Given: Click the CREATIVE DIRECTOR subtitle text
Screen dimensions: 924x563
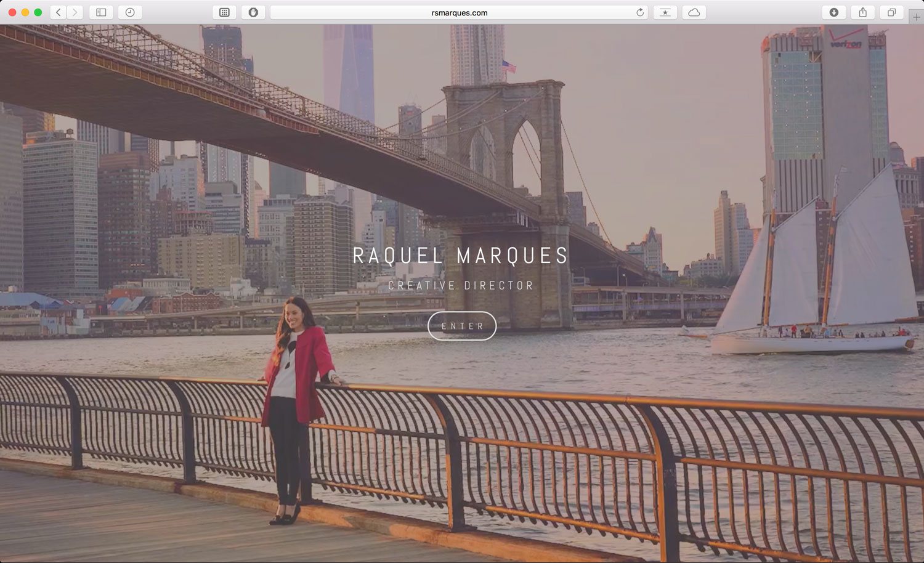Looking at the screenshot, I should (x=461, y=286).
